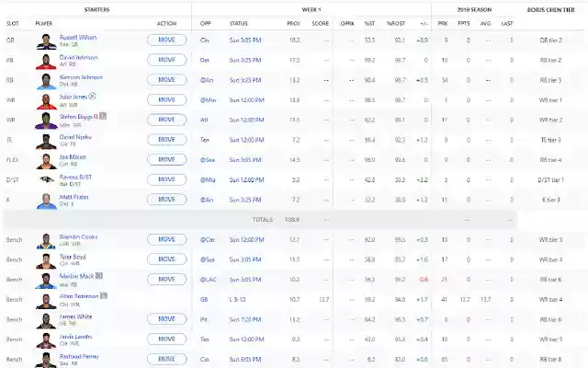Click MOVE for kicker Matt Prater

(x=167, y=199)
